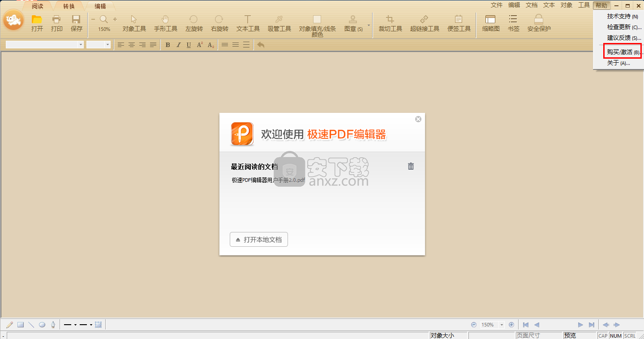Click the app logo button at top-left
The width and height of the screenshot is (644, 339).
pos(13,20)
